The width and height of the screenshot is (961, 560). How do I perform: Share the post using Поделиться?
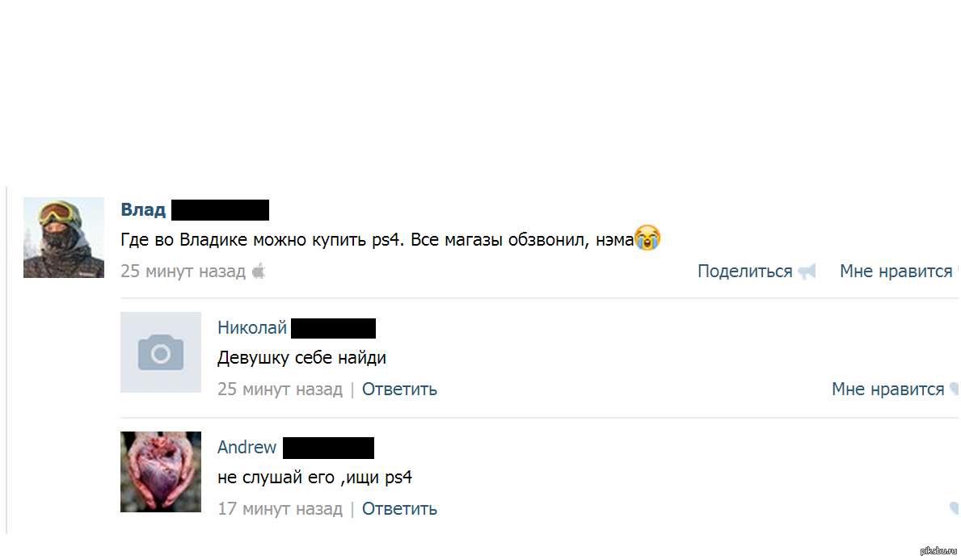coord(744,272)
